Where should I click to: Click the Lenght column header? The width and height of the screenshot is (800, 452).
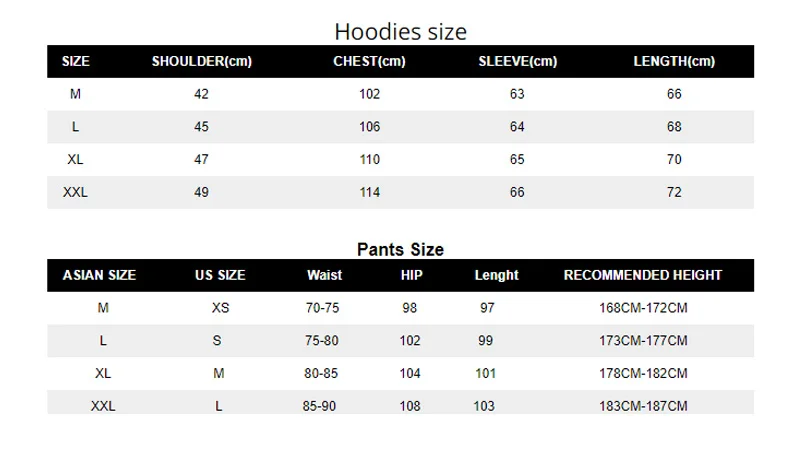click(x=496, y=275)
